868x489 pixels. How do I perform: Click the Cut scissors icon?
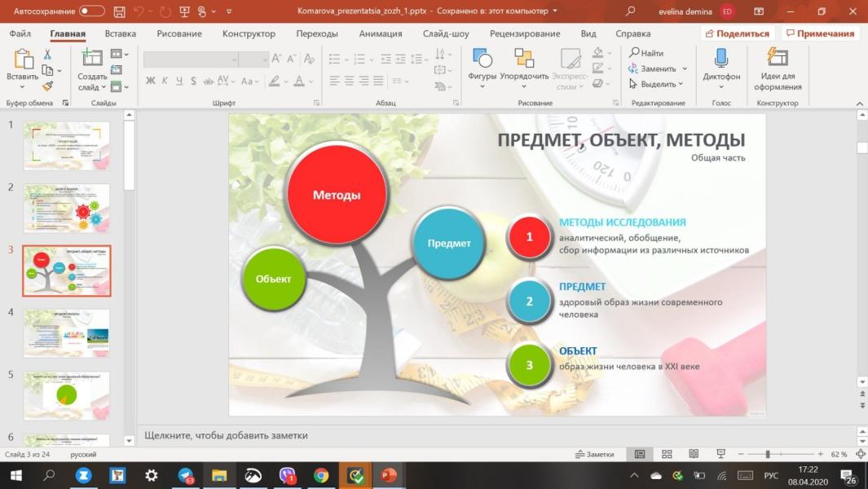click(47, 55)
